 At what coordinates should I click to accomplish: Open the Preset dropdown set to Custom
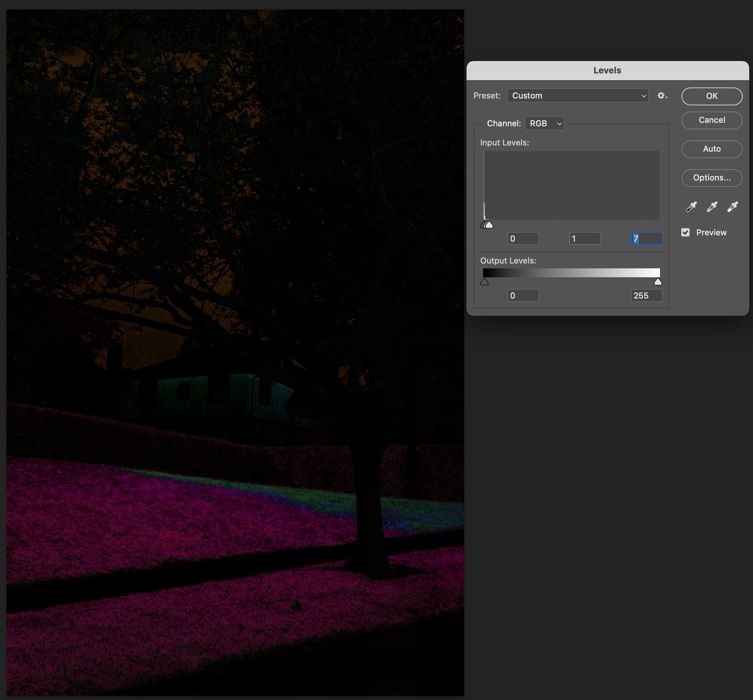pyautogui.click(x=578, y=96)
